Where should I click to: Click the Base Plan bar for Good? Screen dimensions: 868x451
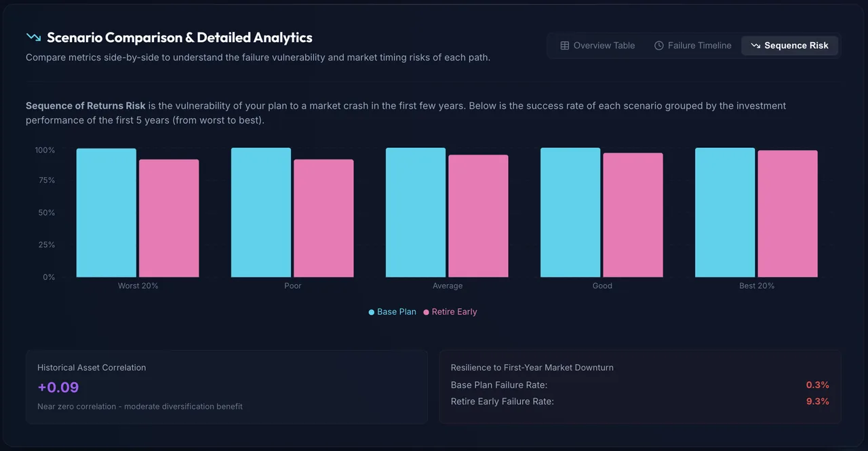coord(570,212)
